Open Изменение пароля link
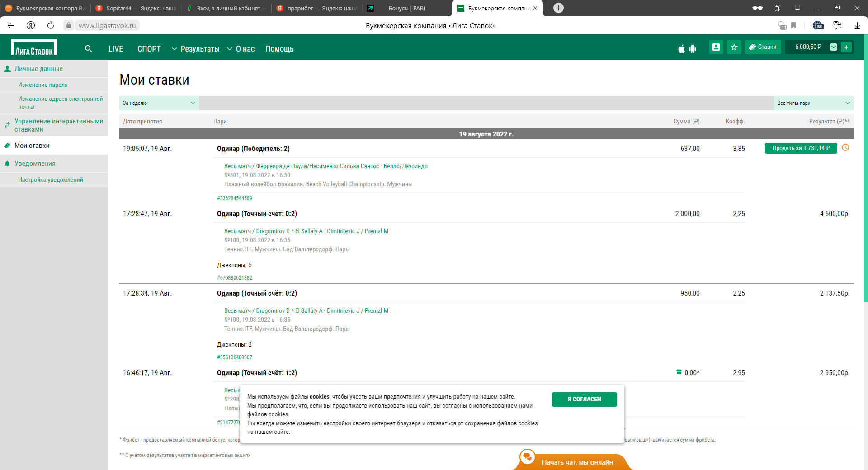Image resolution: width=868 pixels, height=470 pixels. pyautogui.click(x=43, y=85)
